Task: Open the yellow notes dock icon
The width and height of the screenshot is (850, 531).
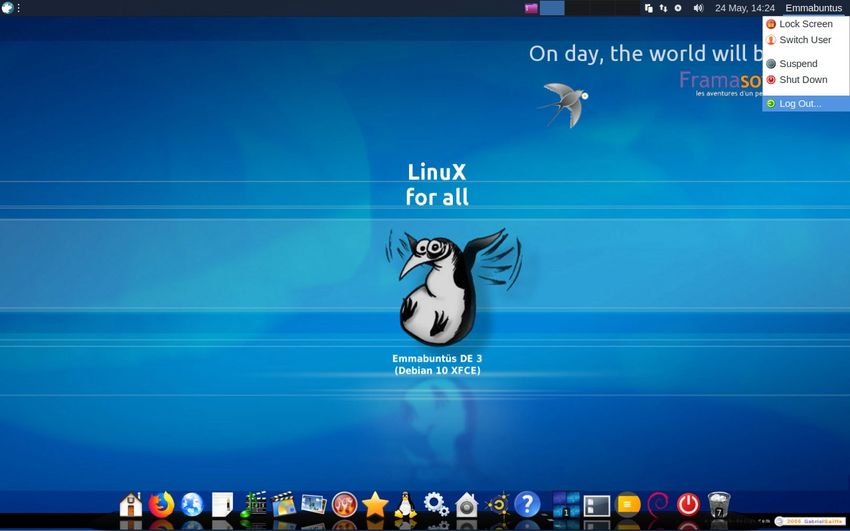Action: (x=627, y=504)
